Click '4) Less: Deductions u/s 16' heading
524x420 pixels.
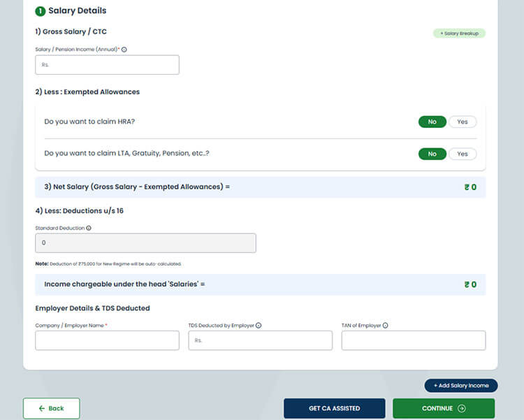(79, 211)
